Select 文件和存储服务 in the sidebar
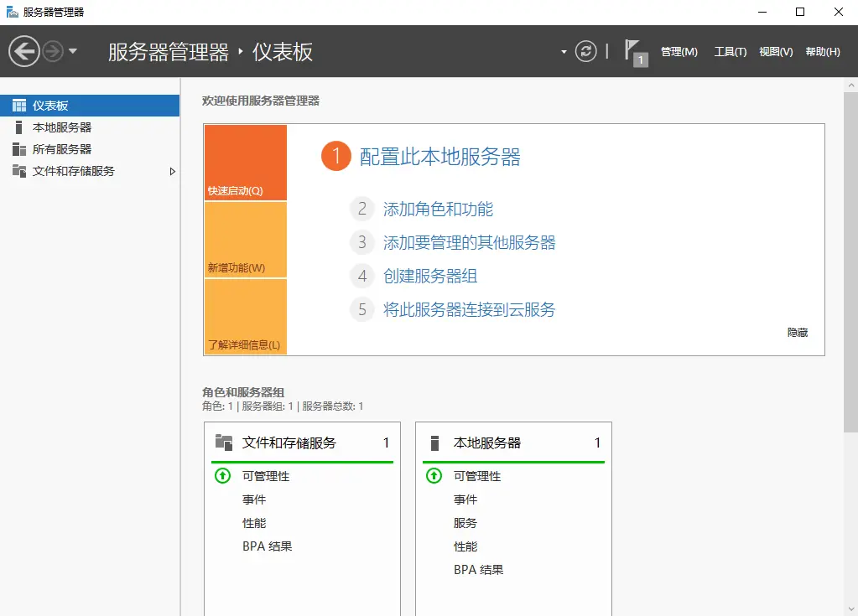Screen dimensions: 858x616 (x=90, y=171)
